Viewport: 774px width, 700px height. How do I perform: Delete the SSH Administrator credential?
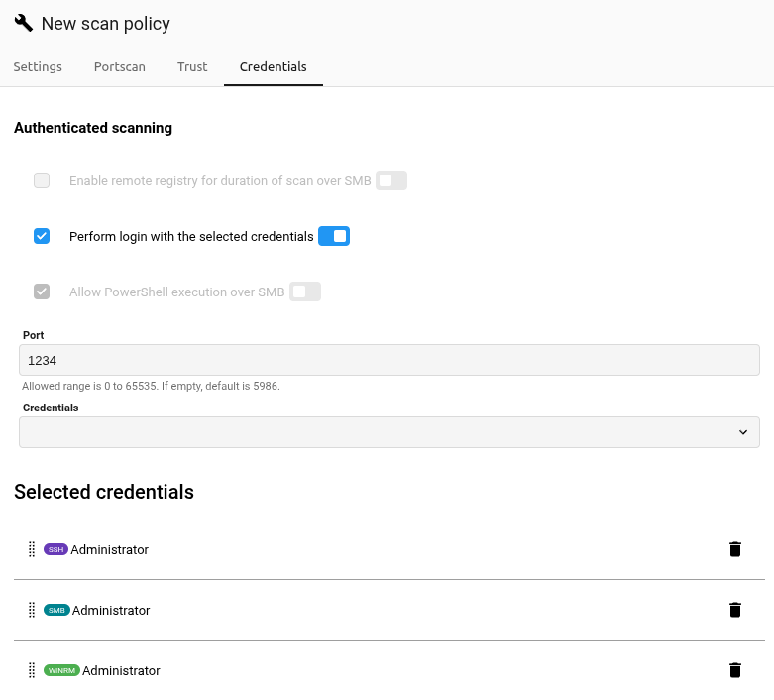click(x=734, y=549)
